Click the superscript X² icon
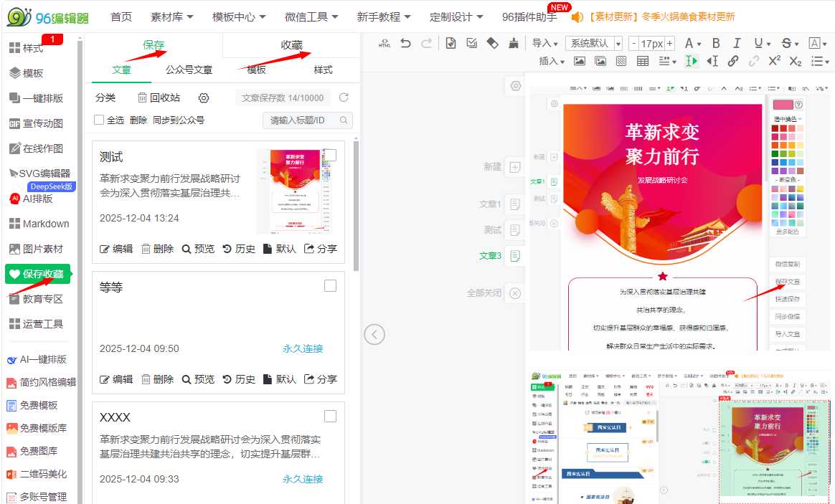The width and height of the screenshot is (835, 504). [774, 61]
